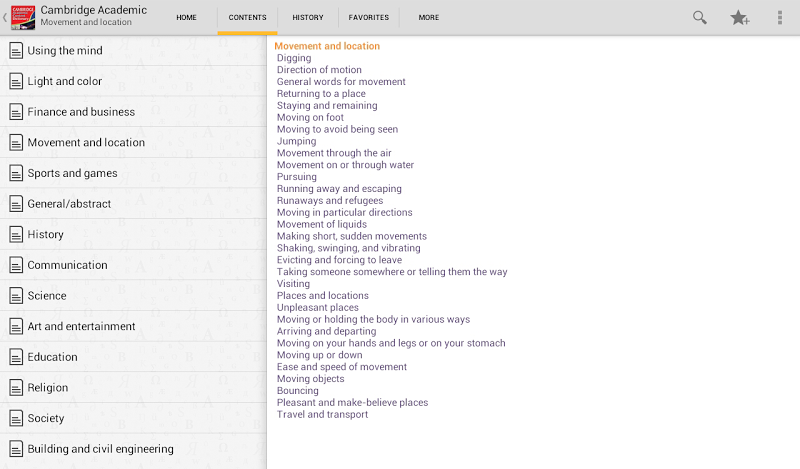Click the Cambridge dictionary app icon
Viewport: 800px width, 469px height.
(x=24, y=17)
